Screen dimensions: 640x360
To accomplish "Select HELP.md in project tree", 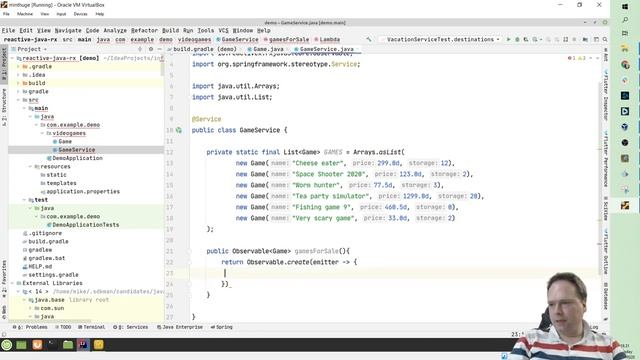I will point(40,266).
